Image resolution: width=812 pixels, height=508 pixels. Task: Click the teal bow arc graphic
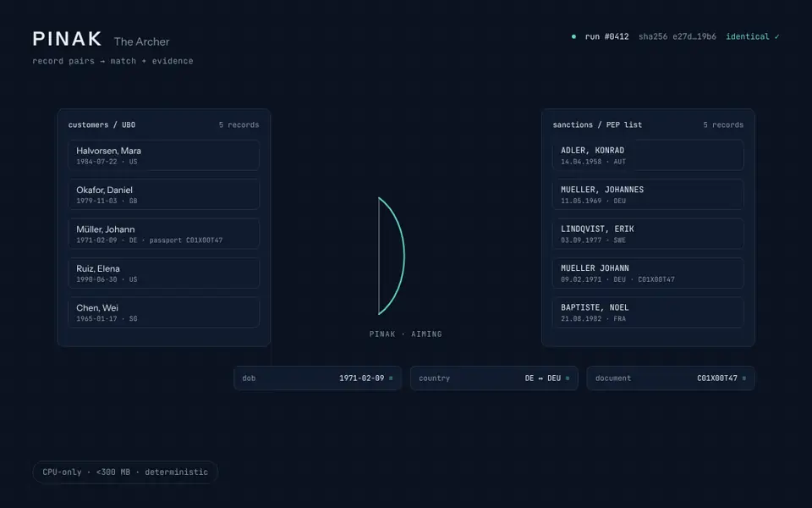[392, 256]
